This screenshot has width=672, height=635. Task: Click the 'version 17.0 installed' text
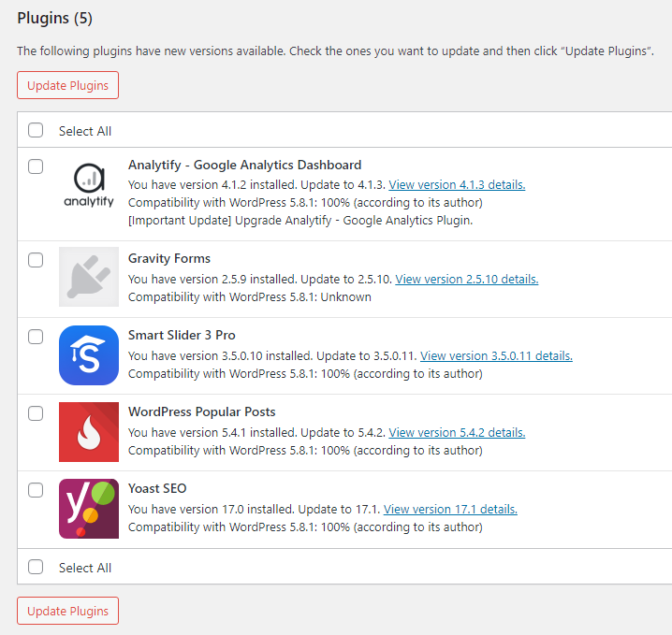click(x=237, y=509)
